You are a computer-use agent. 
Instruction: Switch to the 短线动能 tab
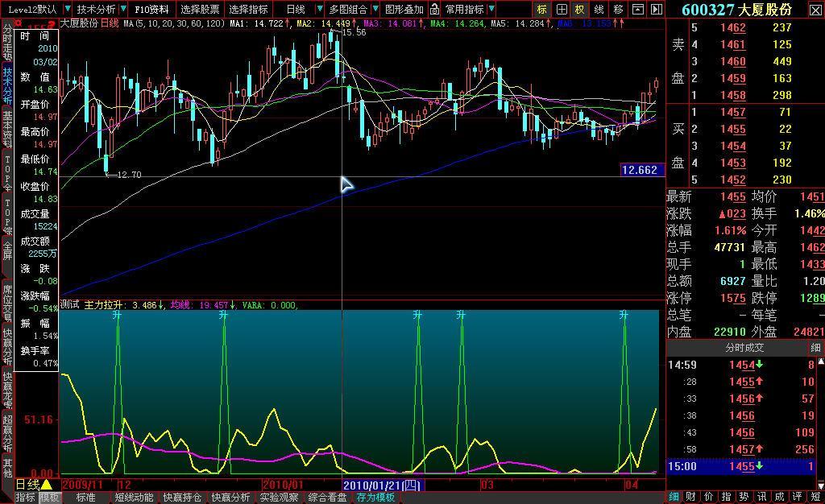134,498
